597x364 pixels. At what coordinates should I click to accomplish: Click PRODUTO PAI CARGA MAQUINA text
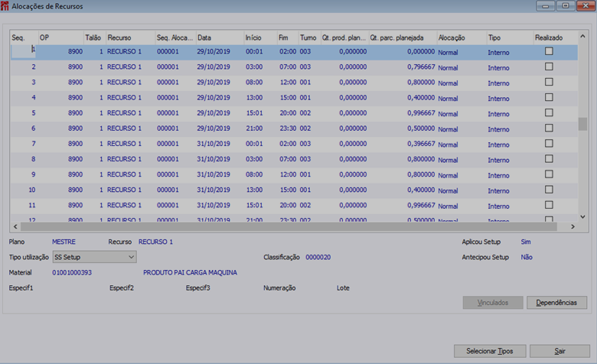[190, 272]
